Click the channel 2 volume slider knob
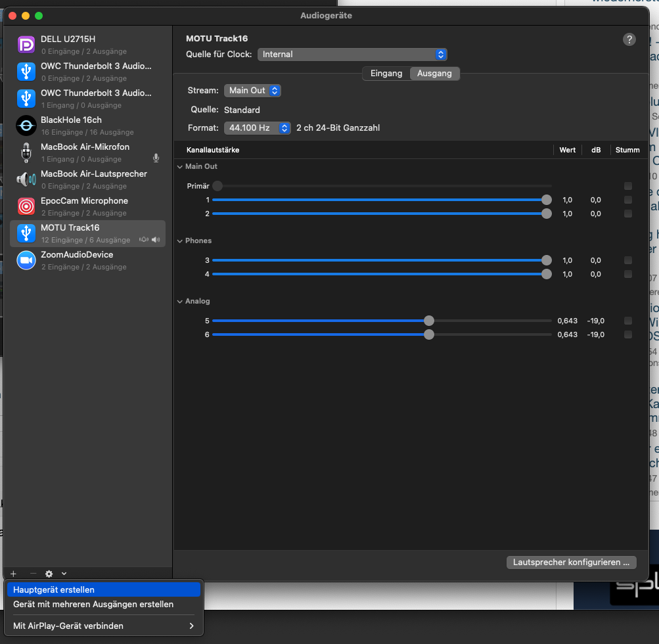Screen dimensions: 659x644 (x=547, y=214)
